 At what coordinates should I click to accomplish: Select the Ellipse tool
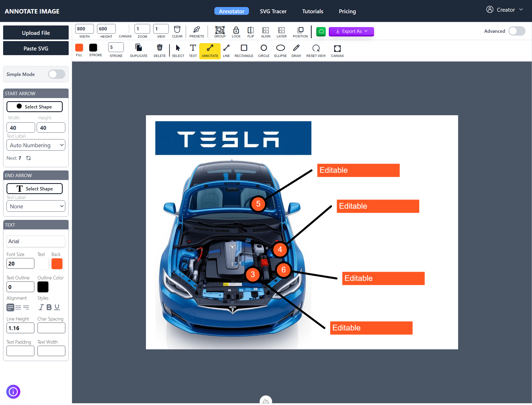280,48
